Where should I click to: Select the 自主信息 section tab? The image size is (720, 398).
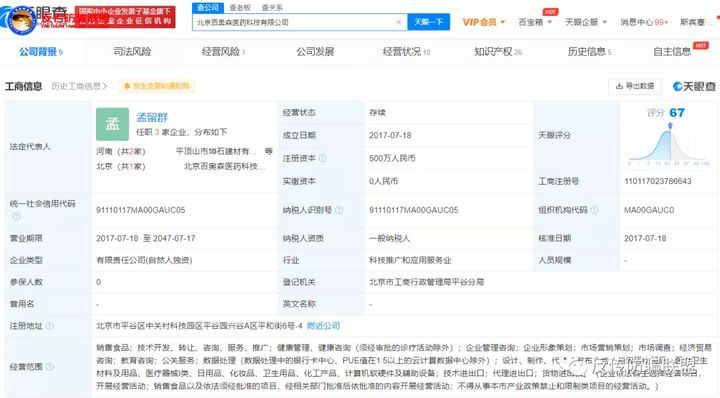(672, 52)
